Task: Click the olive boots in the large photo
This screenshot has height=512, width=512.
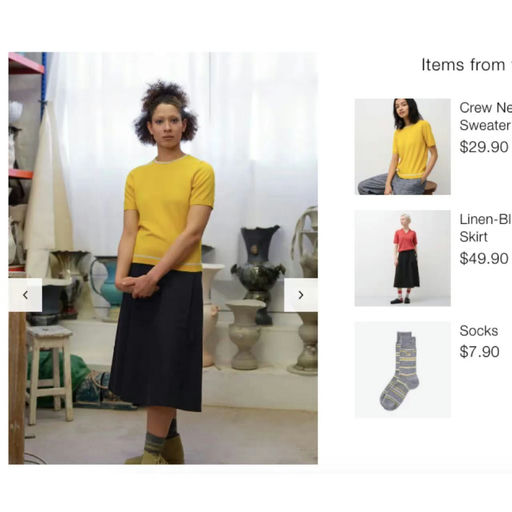Action: tap(157, 454)
